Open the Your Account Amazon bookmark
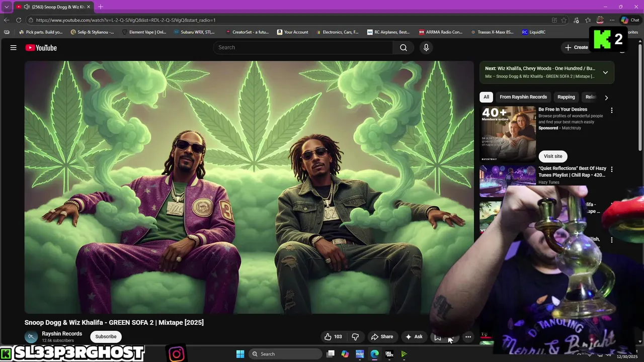 (x=292, y=32)
